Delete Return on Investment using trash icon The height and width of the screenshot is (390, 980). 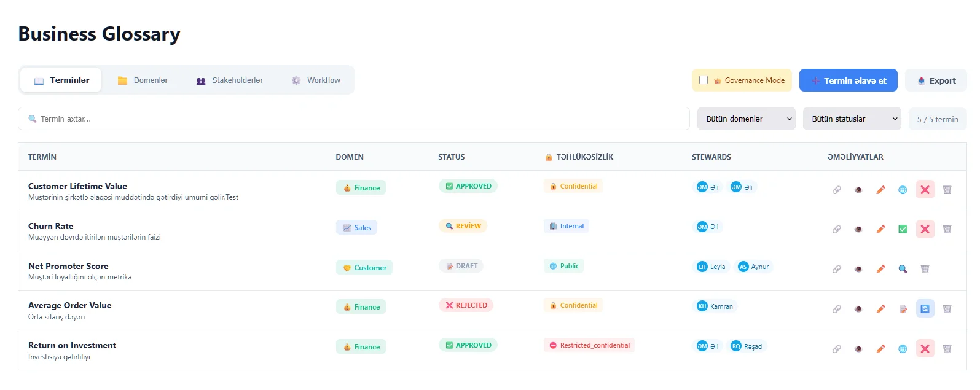coord(947,349)
